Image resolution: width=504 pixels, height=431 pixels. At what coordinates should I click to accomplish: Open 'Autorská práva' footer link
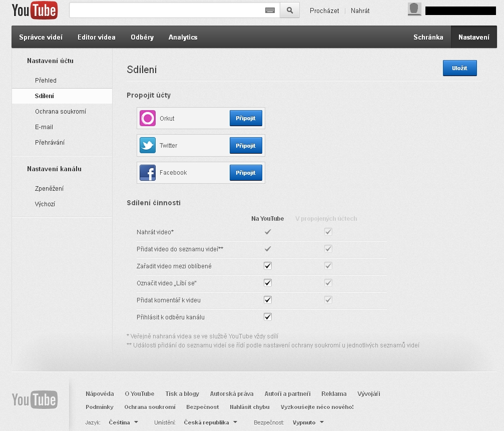click(x=232, y=394)
